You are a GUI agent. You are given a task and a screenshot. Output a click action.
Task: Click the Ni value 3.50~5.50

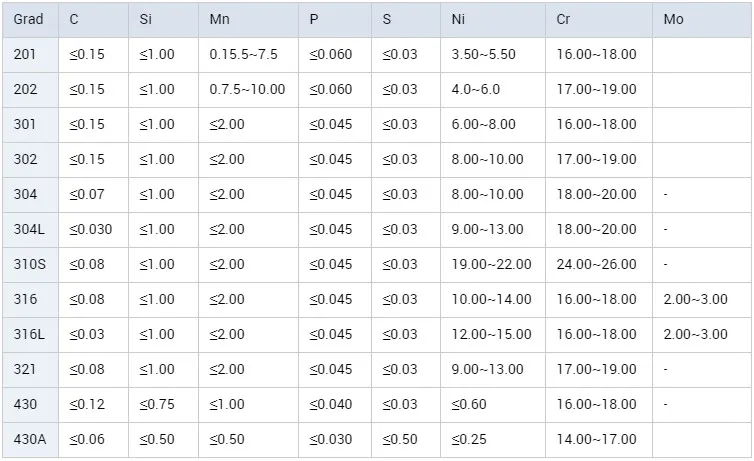pos(483,54)
